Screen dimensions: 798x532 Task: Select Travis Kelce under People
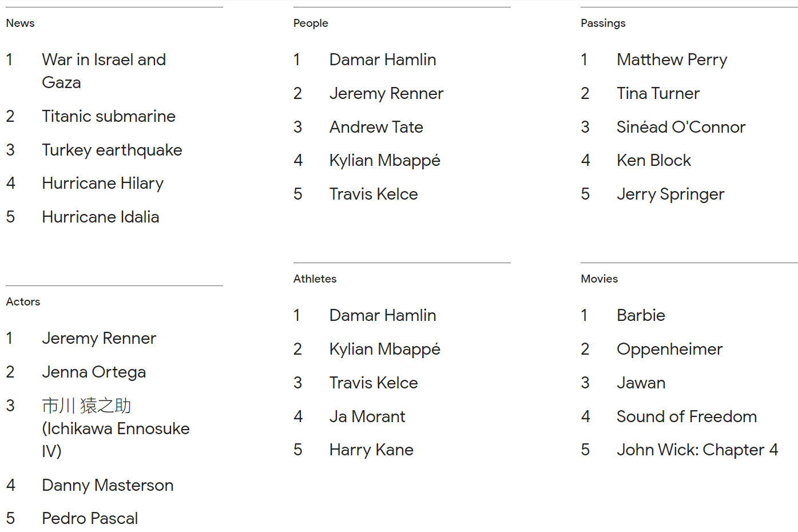click(x=374, y=194)
